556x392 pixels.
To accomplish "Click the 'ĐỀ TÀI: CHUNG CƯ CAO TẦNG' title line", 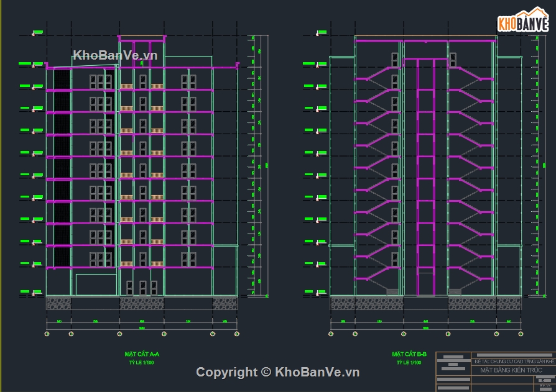I will coord(514,362).
